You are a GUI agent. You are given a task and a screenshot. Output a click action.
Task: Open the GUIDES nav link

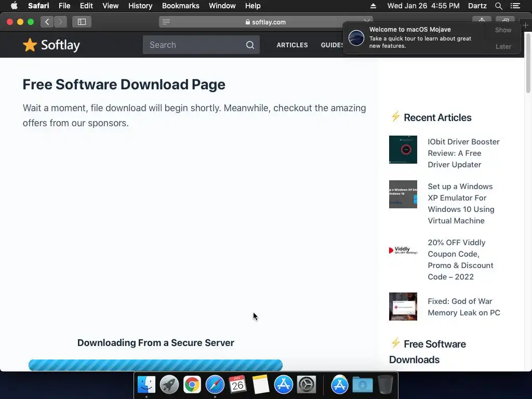click(x=332, y=45)
